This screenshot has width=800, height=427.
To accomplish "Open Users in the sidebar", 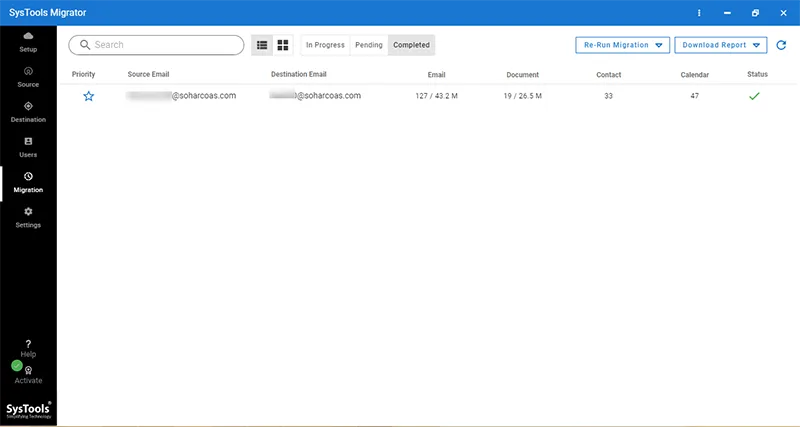I will tap(28, 147).
